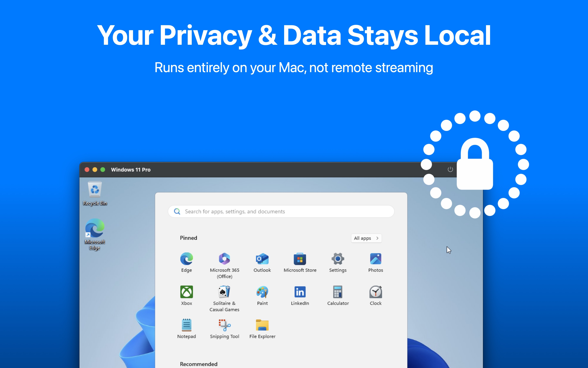Open Notepad from pinned apps
Screen dimensions: 588x368
click(186, 328)
